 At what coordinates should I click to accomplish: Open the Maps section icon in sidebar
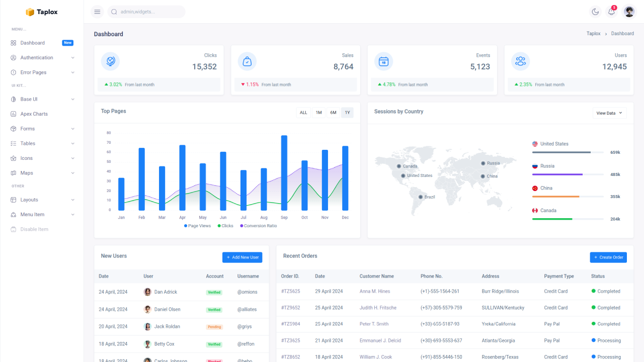pyautogui.click(x=13, y=172)
